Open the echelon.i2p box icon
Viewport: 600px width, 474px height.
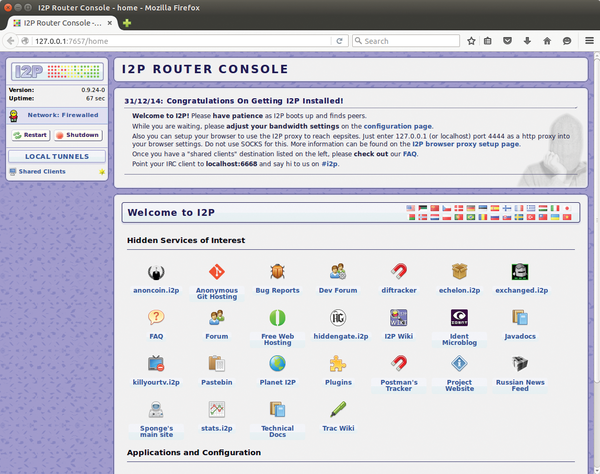pos(459,272)
